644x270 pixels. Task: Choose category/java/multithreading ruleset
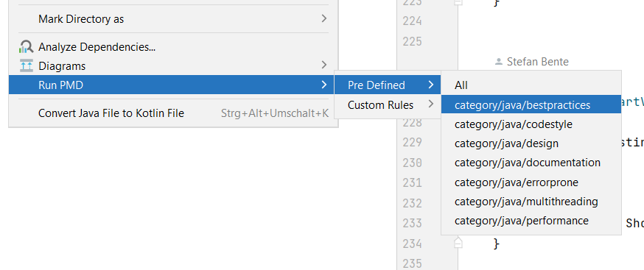tap(531, 201)
